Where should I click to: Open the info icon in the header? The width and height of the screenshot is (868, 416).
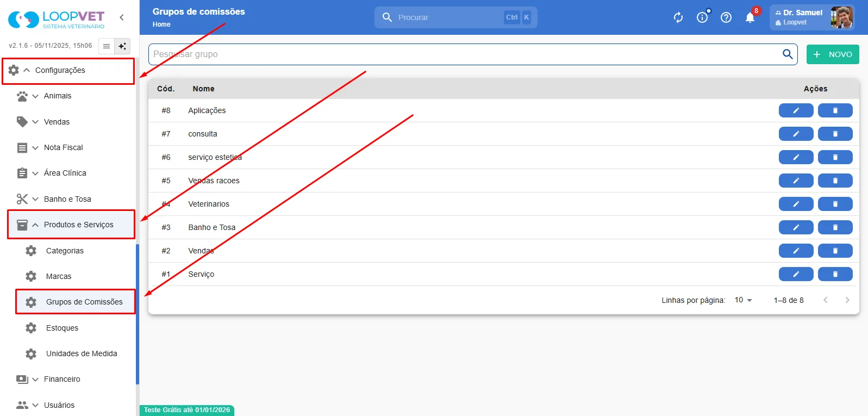(x=702, y=17)
